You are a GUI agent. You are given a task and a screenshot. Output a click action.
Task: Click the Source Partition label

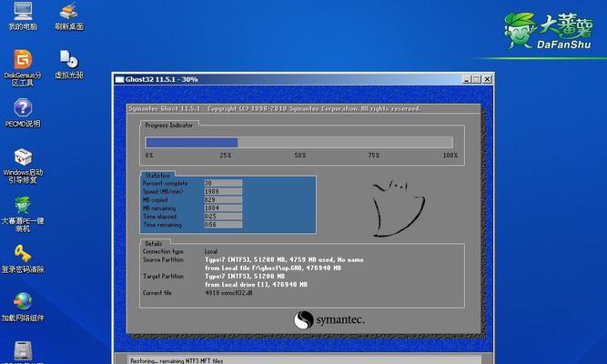pos(163,260)
